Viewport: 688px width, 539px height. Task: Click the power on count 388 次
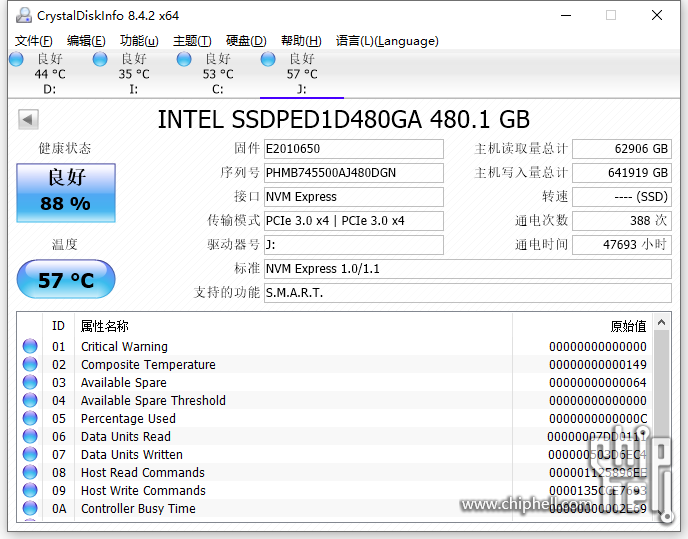pyautogui.click(x=622, y=221)
